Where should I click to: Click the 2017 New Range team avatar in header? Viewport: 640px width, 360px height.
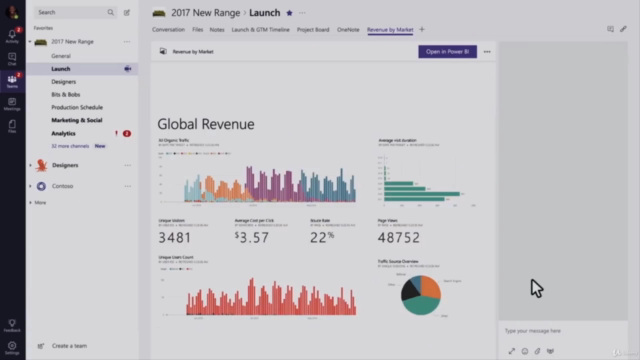pos(159,13)
